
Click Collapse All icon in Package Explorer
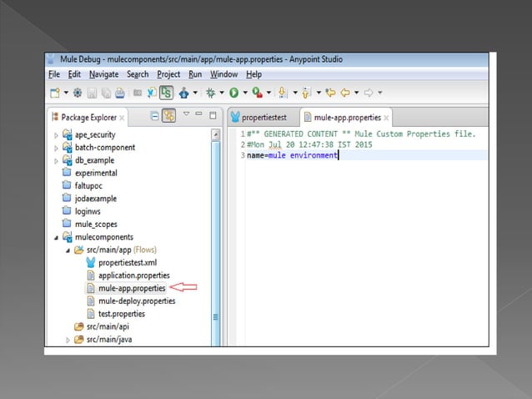[x=155, y=116]
